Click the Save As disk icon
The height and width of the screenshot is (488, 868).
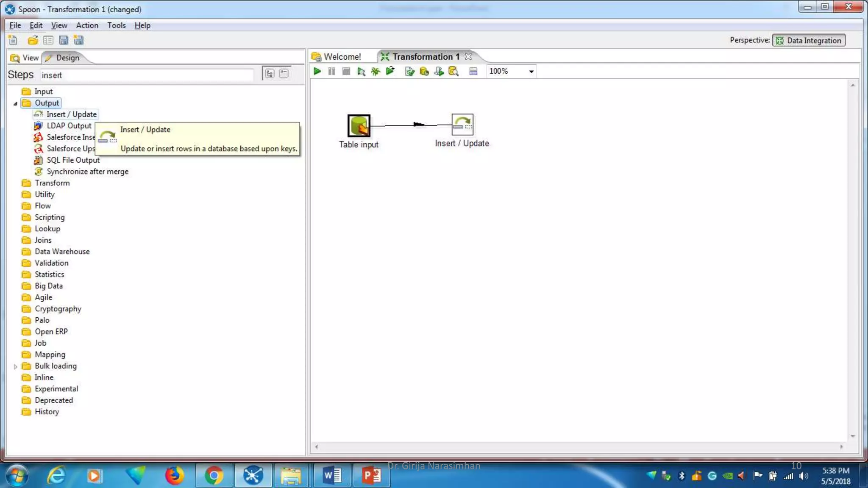(78, 40)
